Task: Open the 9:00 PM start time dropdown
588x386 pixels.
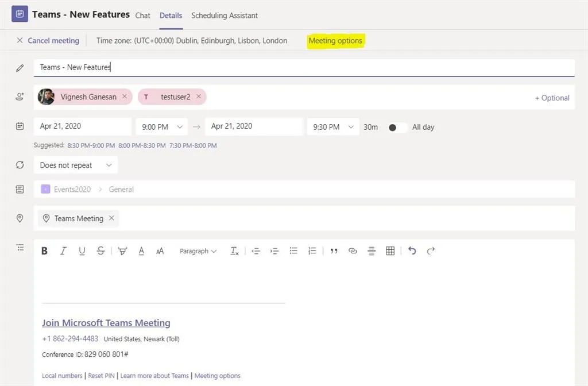Action: pos(161,127)
